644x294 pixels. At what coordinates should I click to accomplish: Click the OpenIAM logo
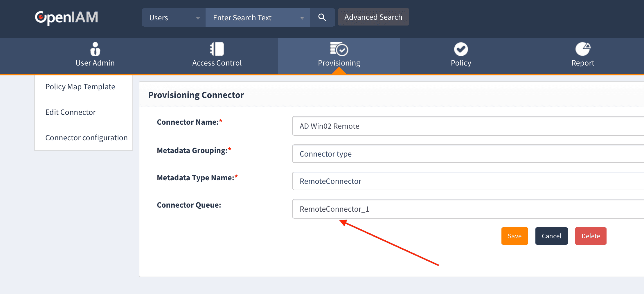pyautogui.click(x=66, y=17)
